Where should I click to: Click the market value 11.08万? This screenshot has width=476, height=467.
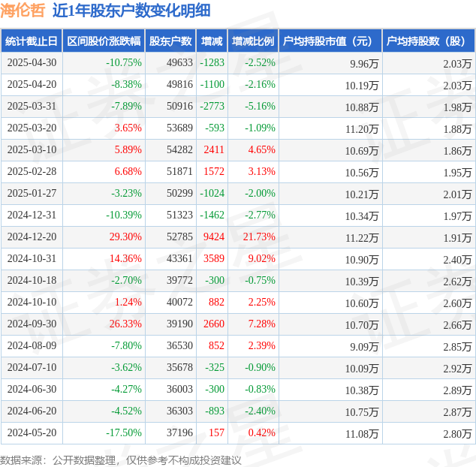tap(362, 434)
